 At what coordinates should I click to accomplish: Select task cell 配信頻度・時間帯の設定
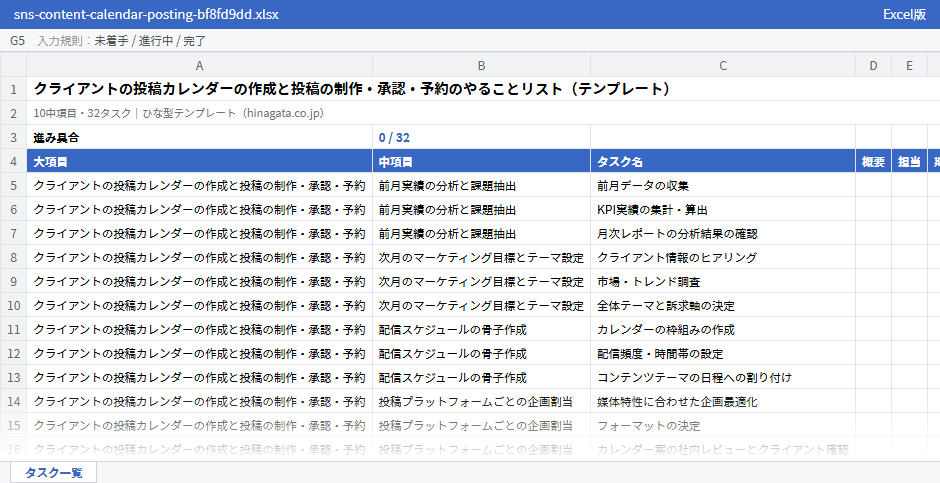click(723, 353)
